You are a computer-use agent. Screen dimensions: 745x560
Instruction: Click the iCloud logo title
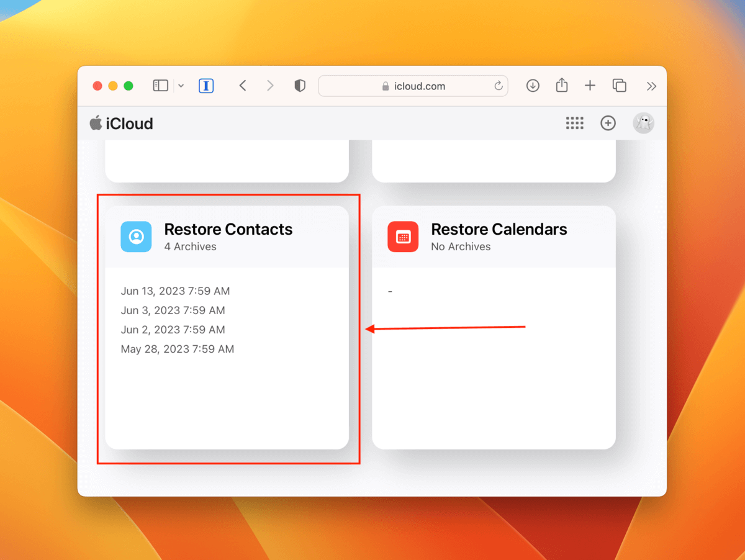121,124
